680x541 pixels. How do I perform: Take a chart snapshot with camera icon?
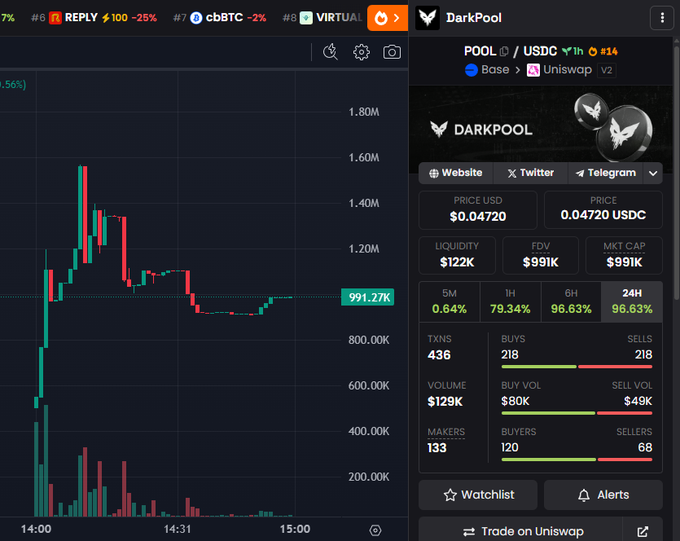(x=392, y=52)
